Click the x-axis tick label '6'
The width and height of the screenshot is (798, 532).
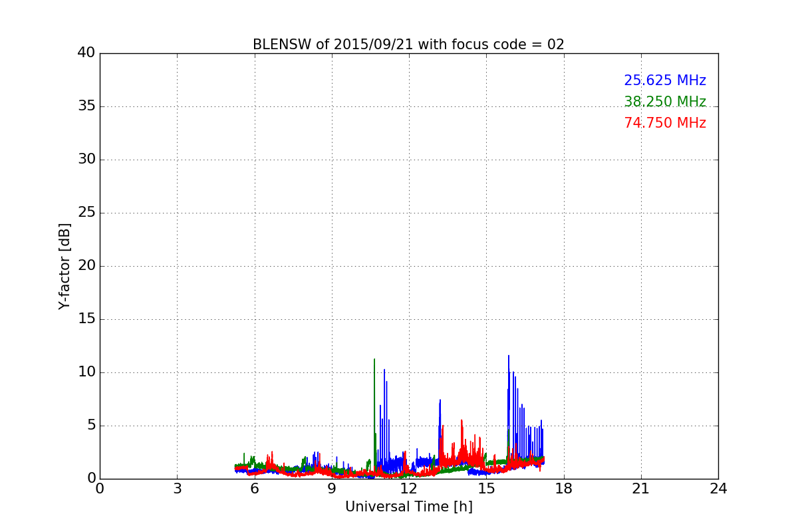[x=255, y=488]
